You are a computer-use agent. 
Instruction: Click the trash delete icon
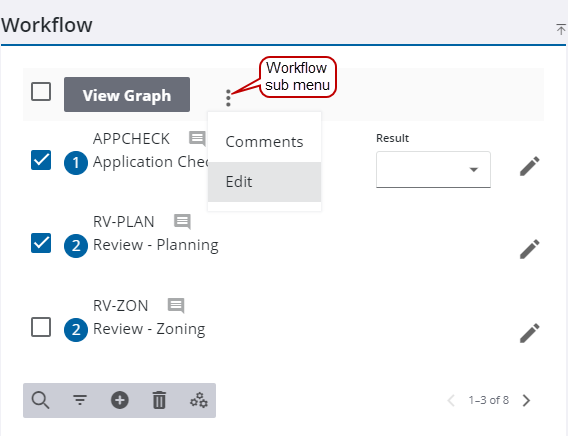click(x=159, y=400)
